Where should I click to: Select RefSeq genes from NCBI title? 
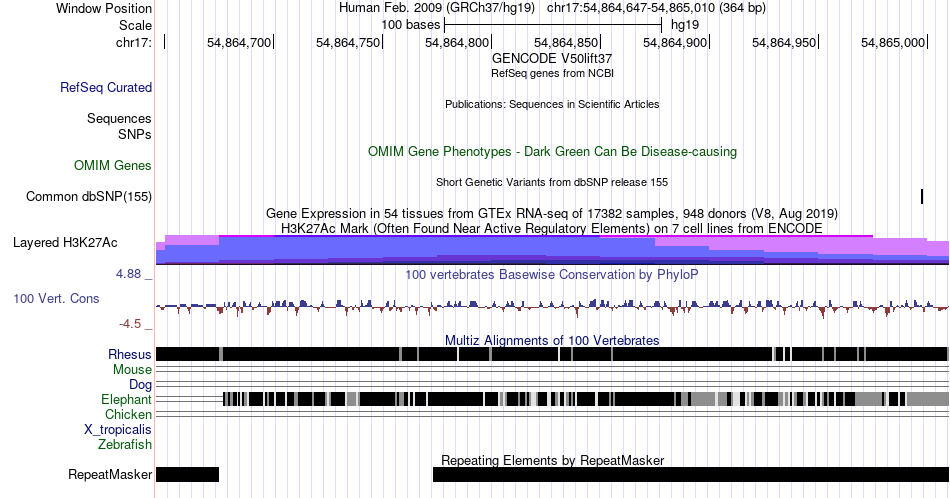[x=552, y=73]
